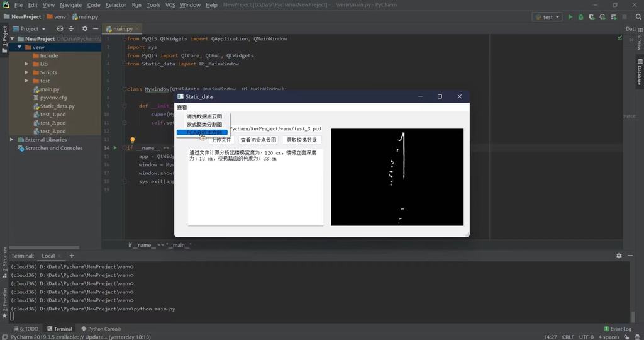
Task: Run the test configuration with green play icon
Action: click(x=570, y=17)
